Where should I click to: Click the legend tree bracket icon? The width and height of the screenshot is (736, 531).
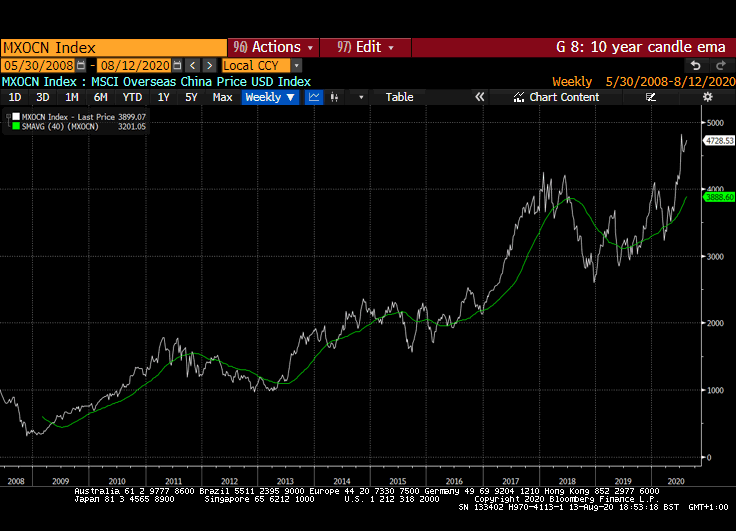pyautogui.click(x=8, y=121)
